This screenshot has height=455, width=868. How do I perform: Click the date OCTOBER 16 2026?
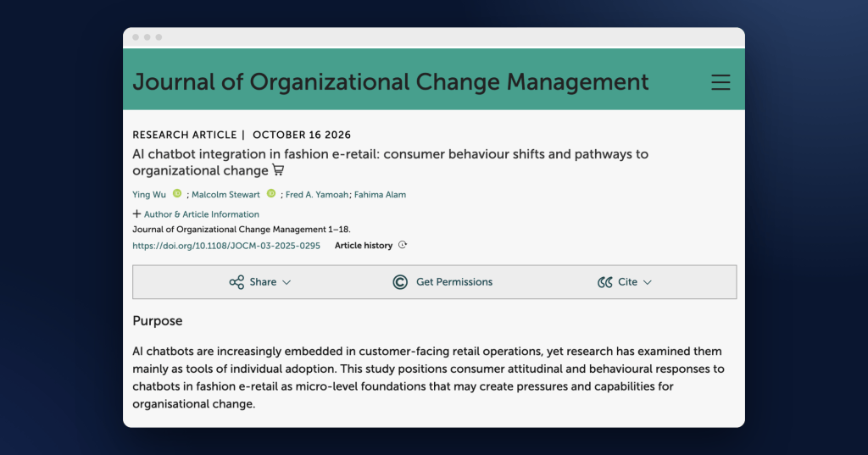(302, 135)
